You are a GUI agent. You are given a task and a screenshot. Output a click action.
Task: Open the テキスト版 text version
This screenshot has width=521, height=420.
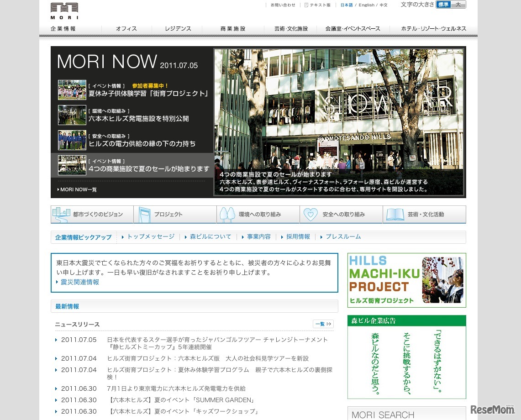320,5
